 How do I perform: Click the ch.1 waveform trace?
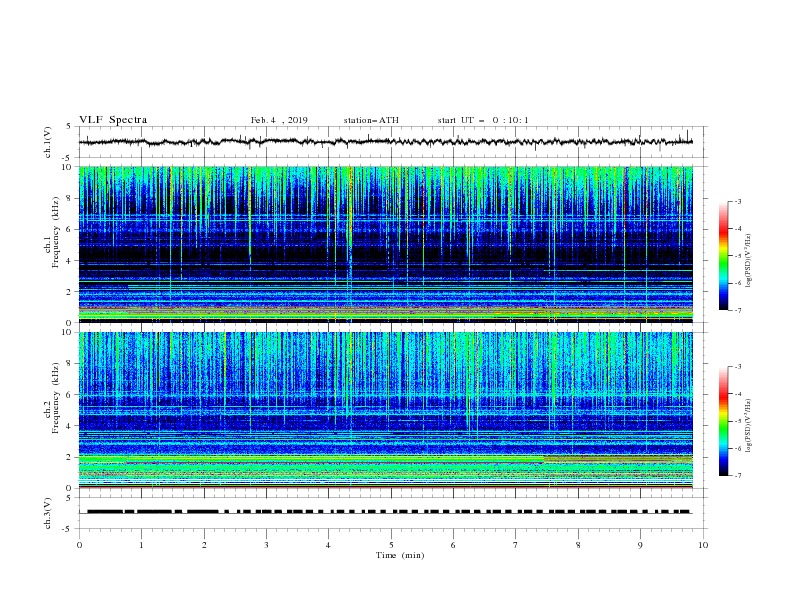pos(386,142)
